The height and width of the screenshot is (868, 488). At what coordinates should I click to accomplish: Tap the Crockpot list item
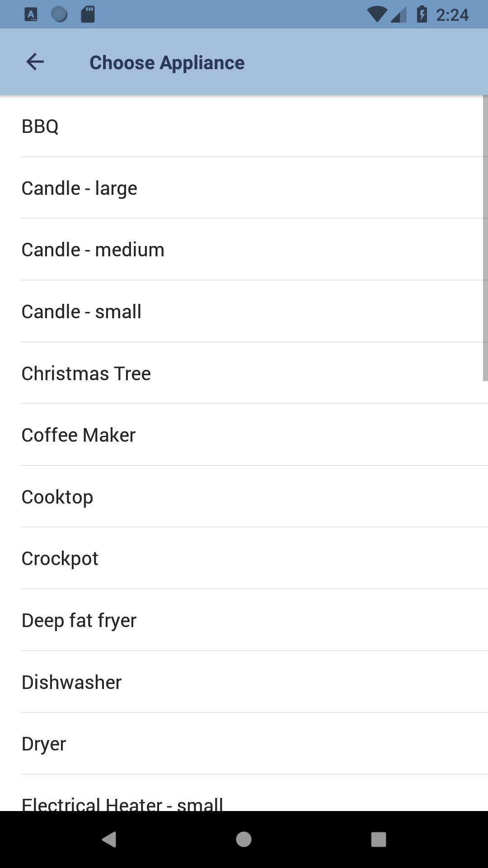click(244, 558)
